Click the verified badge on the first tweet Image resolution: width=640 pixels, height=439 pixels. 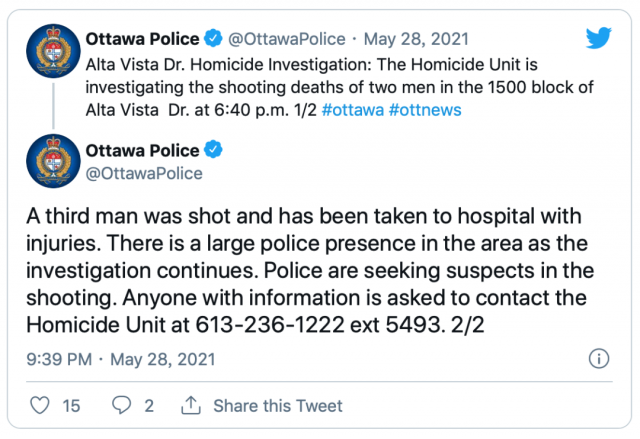pyautogui.click(x=213, y=38)
